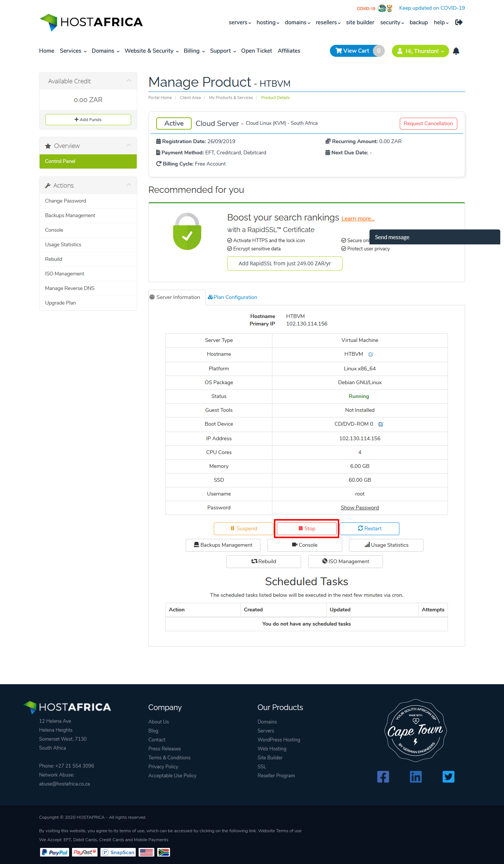This screenshot has width=504, height=864.
Task: Click the Usage Statistics button below table
Action: (386, 545)
